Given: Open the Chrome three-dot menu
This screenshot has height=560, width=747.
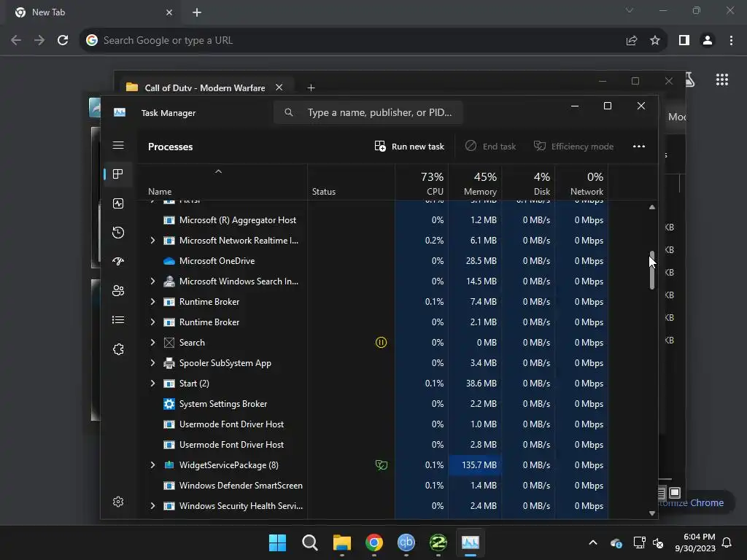Looking at the screenshot, I should [731, 41].
